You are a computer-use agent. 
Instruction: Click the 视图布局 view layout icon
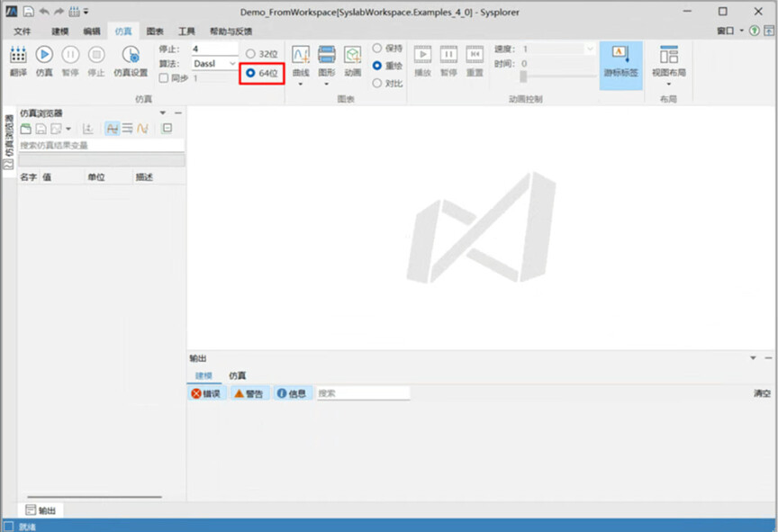(x=669, y=55)
